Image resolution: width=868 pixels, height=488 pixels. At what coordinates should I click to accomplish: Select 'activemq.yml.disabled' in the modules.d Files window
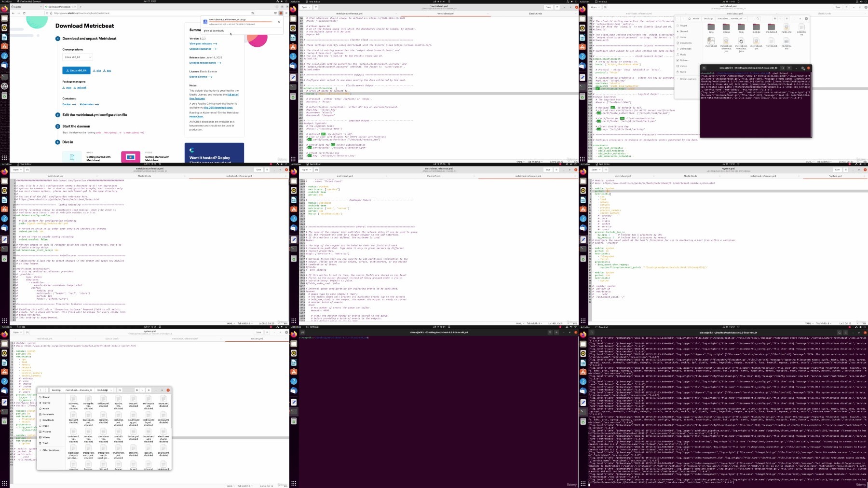(x=74, y=402)
